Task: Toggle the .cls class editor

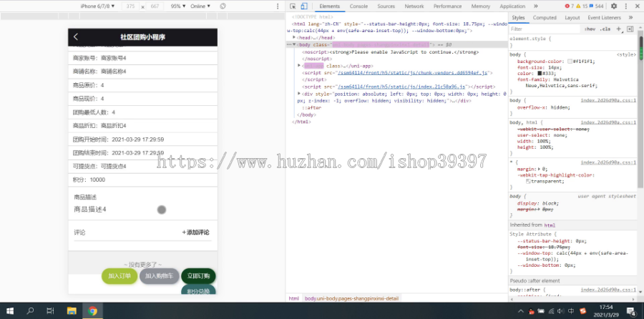Action: pyautogui.click(x=605, y=29)
